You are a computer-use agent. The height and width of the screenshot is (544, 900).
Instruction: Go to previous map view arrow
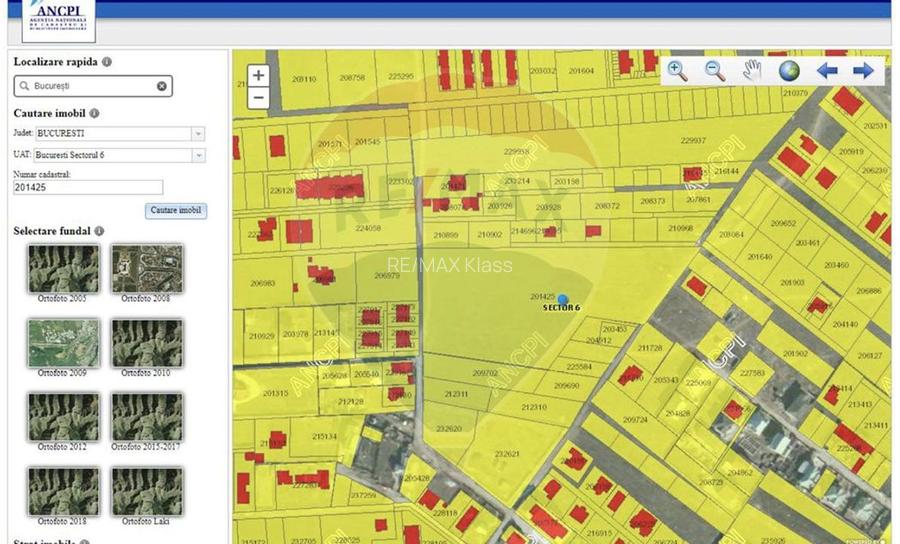827,71
